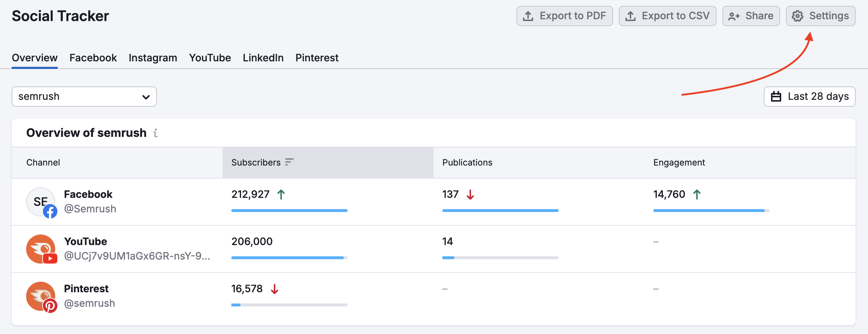This screenshot has width=868, height=334.
Task: Click the Facebook subscribers progress bar
Action: click(289, 211)
